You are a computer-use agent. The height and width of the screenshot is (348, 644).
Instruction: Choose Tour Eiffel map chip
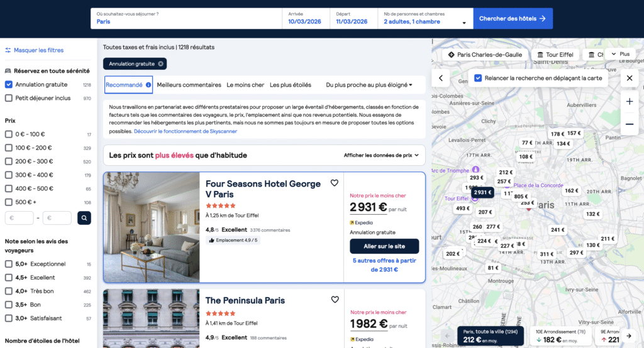click(x=555, y=55)
